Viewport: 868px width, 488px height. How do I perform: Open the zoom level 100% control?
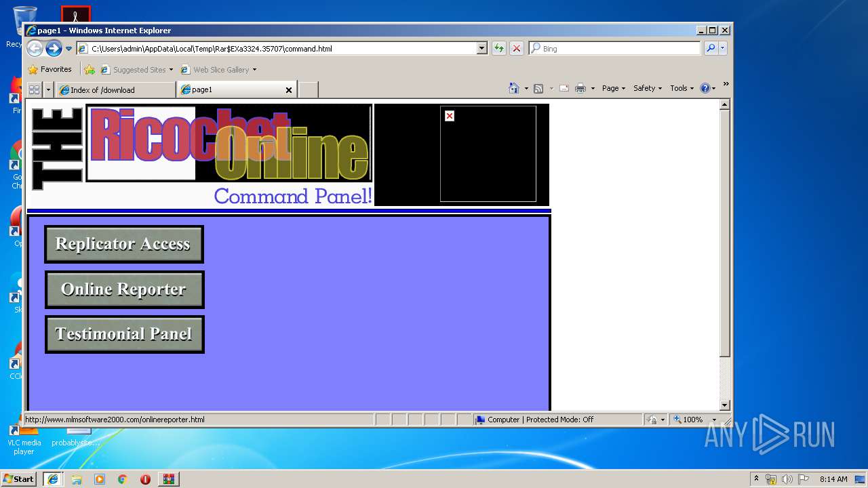coord(688,420)
